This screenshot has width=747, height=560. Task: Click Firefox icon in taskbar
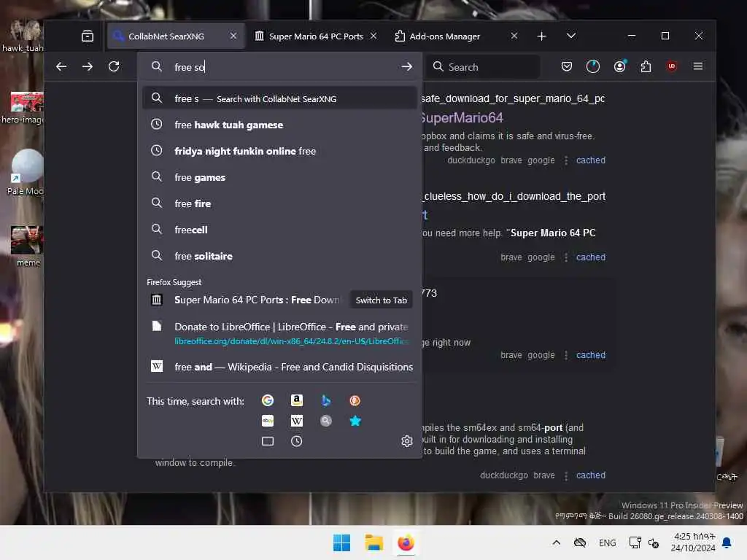point(406,542)
